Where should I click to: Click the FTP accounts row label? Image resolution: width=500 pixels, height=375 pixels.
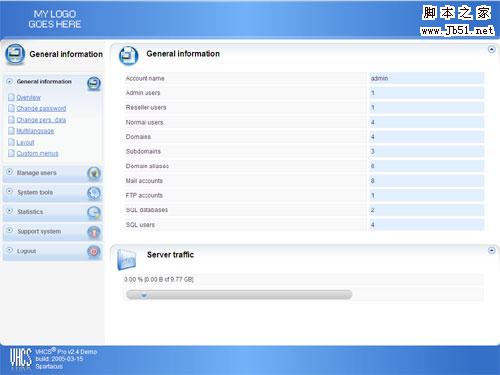pyautogui.click(x=144, y=195)
